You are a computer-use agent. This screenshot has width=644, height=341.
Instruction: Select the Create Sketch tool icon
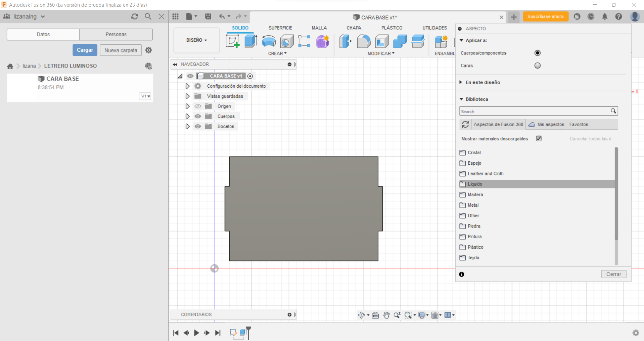click(233, 41)
